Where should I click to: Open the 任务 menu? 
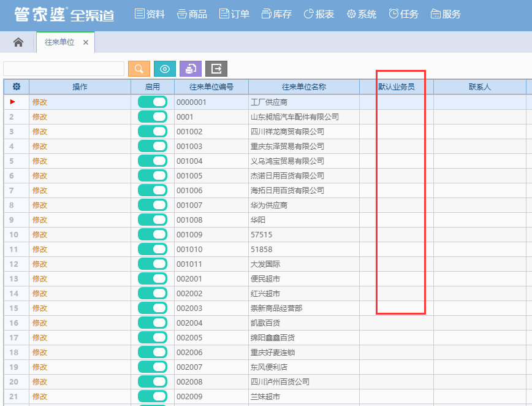pos(403,14)
